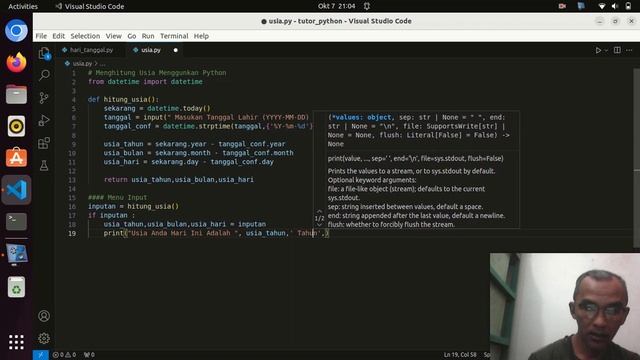This screenshot has width=640, height=360.
Task: Open the File menu
Action: [x=41, y=36]
